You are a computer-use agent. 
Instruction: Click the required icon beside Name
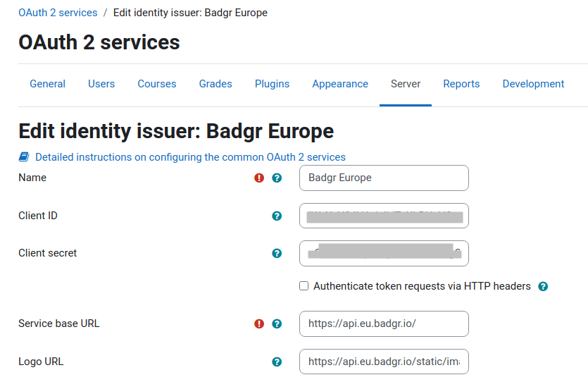tap(259, 178)
